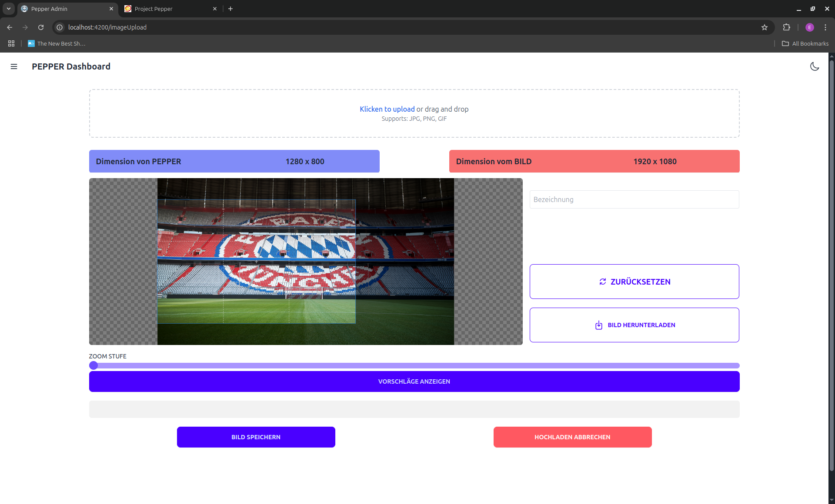Click Bild speichern button
This screenshot has width=835, height=504.
click(256, 437)
